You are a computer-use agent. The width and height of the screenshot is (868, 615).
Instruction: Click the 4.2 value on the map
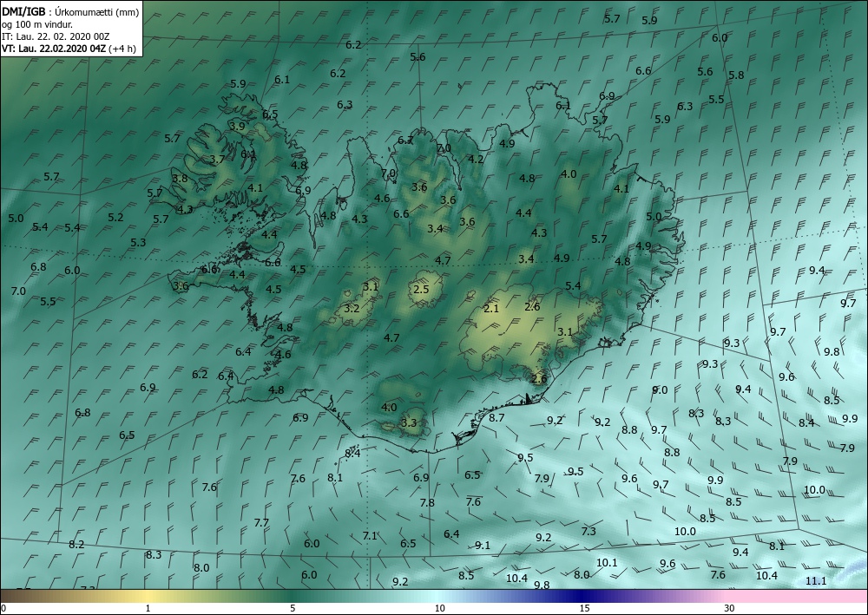[x=476, y=160]
